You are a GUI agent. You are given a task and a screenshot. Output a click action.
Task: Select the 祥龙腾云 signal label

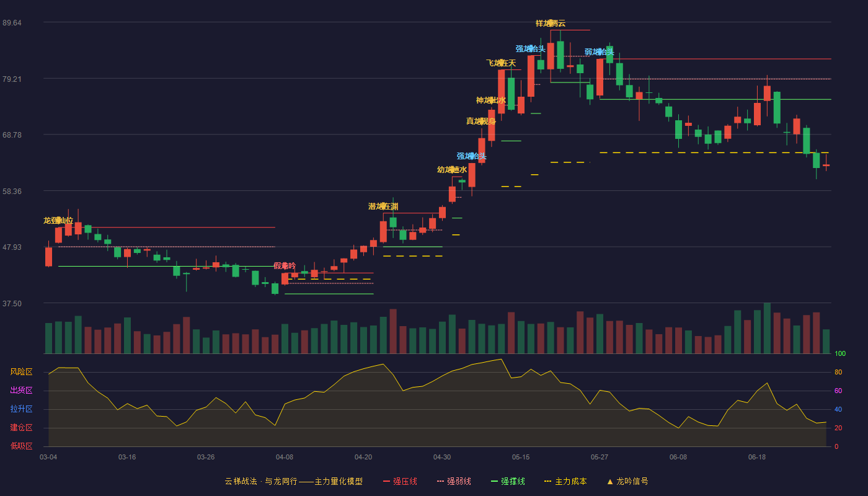[551, 24]
